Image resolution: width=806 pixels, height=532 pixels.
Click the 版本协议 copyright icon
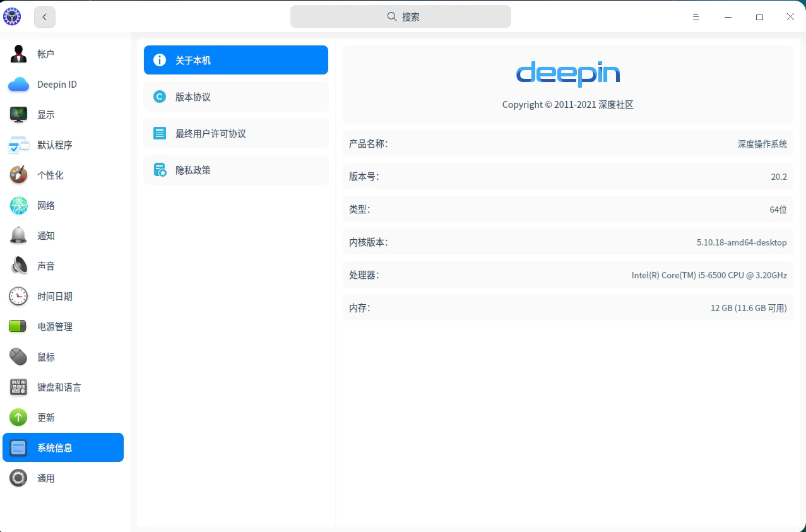coord(160,97)
